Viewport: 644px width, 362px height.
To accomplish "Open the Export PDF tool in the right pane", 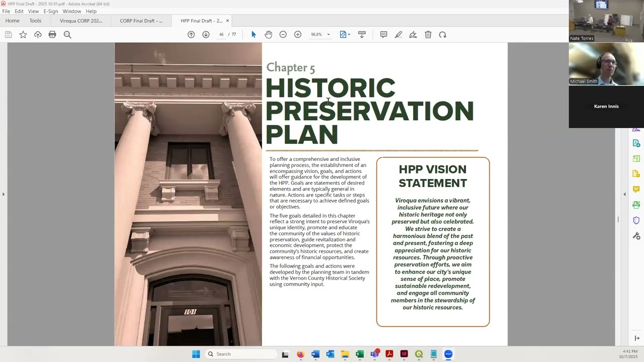I will 636,143.
